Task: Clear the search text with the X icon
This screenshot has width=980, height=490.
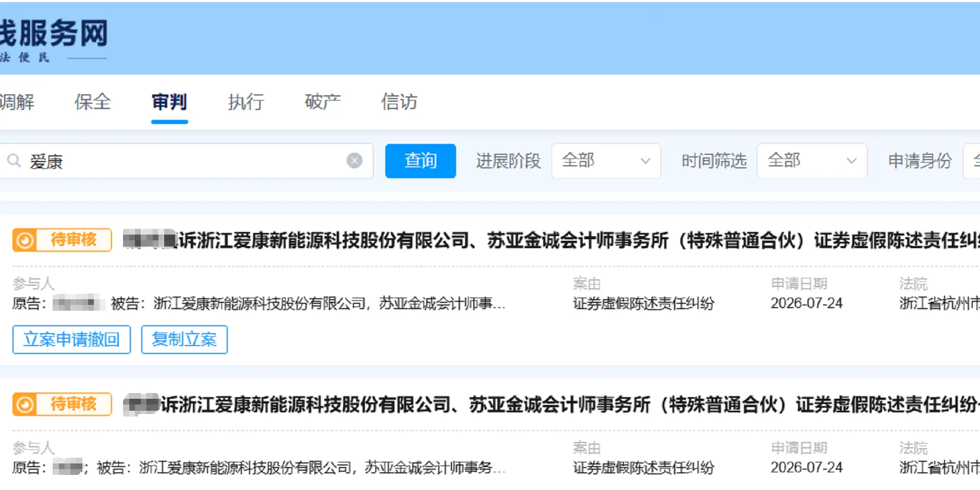Action: click(354, 161)
